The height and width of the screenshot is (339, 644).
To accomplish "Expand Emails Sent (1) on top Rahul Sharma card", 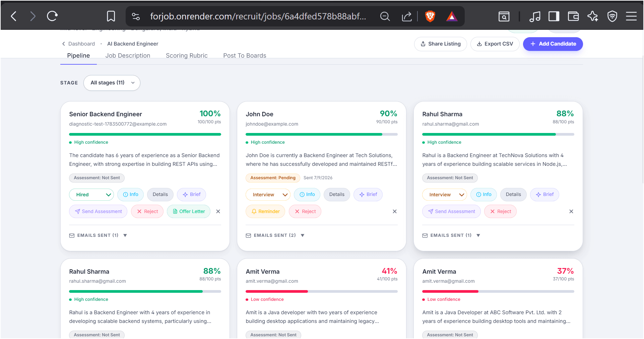I will (451, 235).
